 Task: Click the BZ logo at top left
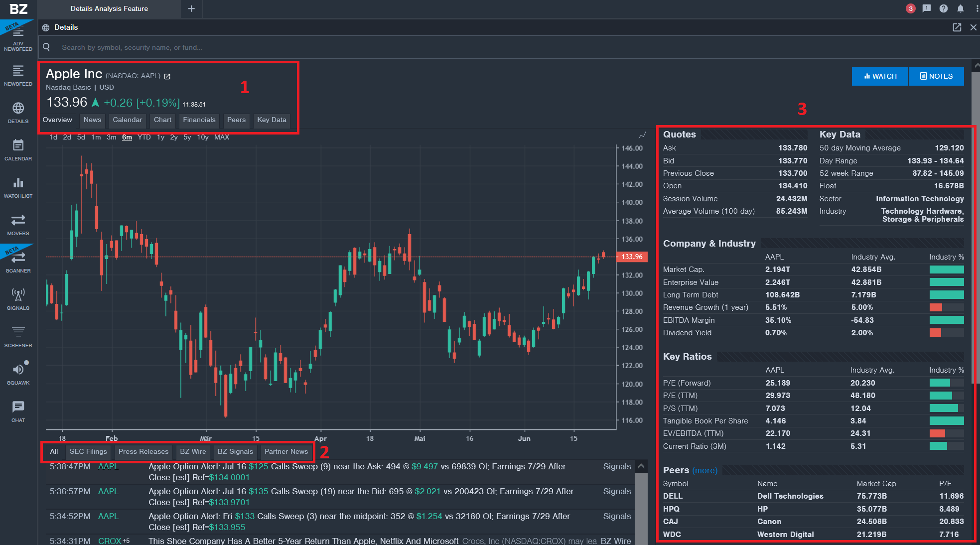point(18,8)
